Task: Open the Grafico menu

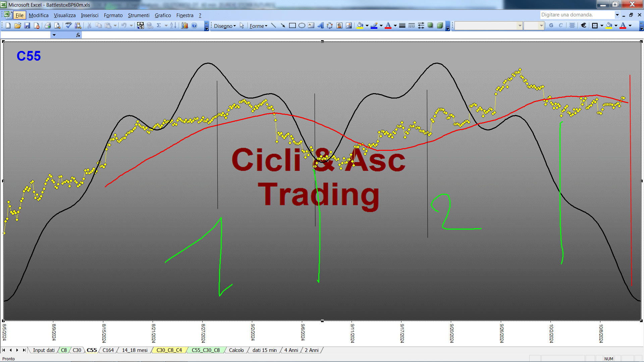Action: [x=163, y=15]
